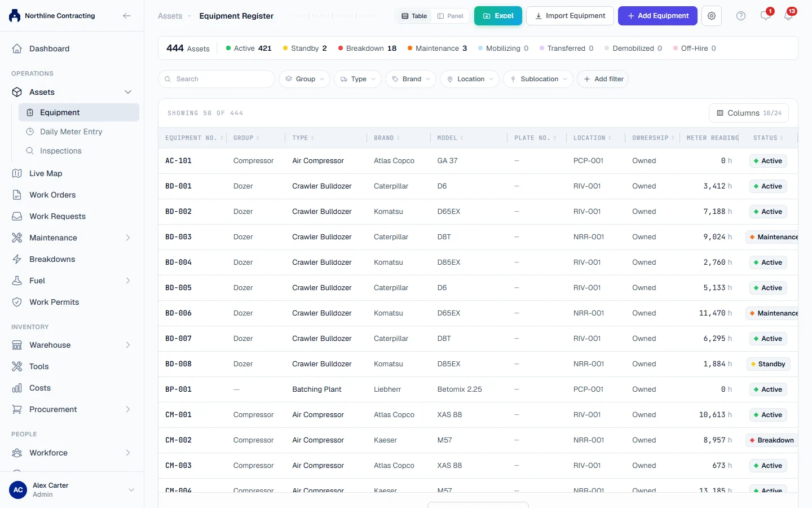The width and height of the screenshot is (812, 508).
Task: Open the Dashboard page
Action: pos(72,49)
